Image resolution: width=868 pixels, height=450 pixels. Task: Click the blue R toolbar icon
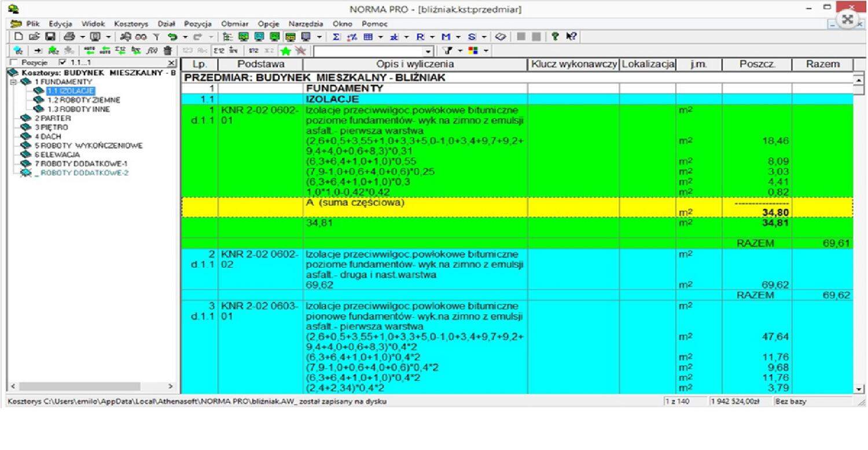421,36
